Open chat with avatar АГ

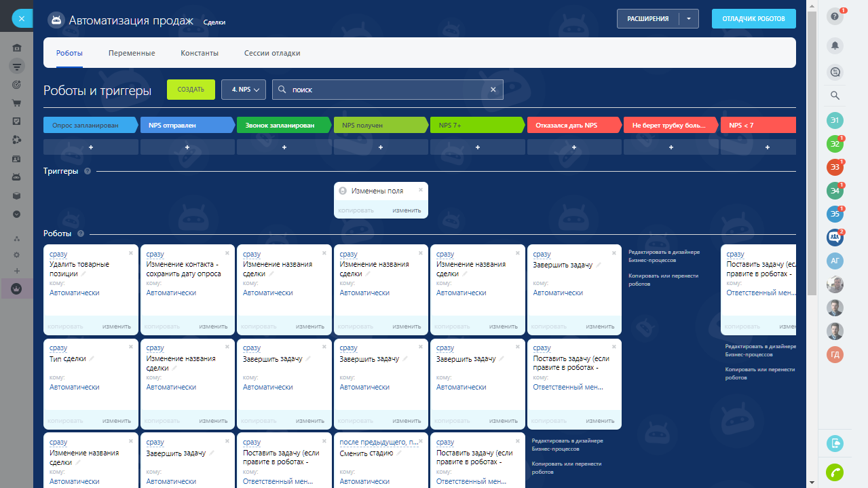(x=835, y=261)
